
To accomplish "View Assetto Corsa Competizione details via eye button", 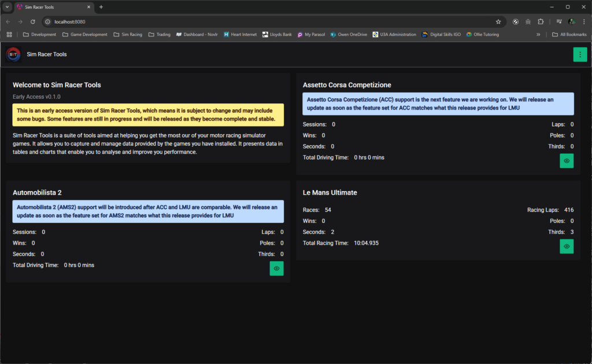I will pos(567,161).
